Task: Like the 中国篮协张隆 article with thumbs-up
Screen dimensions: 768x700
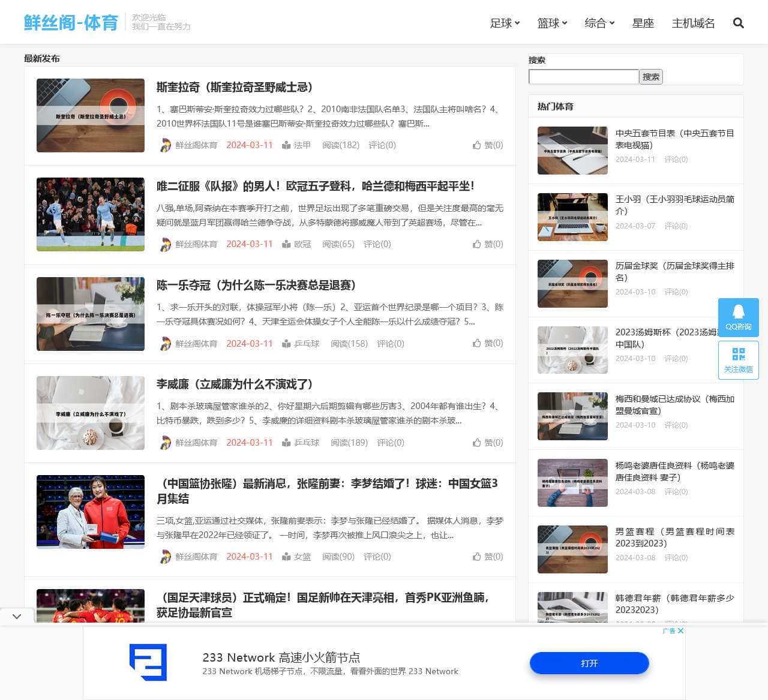Action: (477, 557)
